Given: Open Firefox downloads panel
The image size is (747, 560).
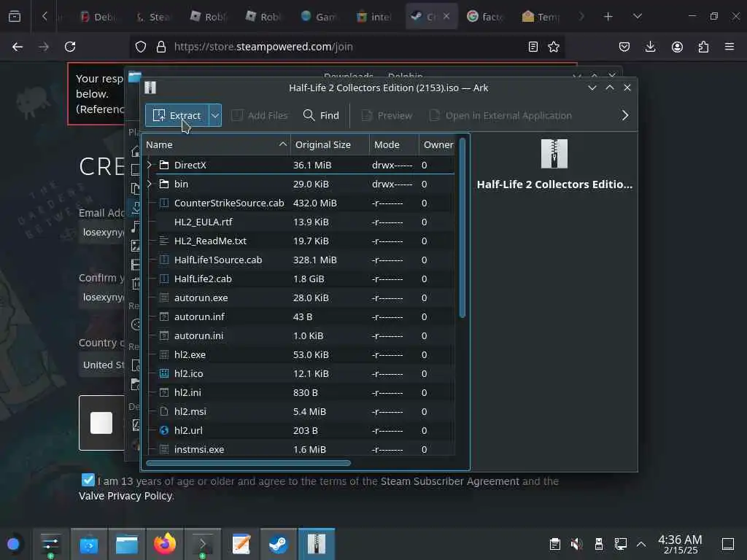Looking at the screenshot, I should 650,47.
